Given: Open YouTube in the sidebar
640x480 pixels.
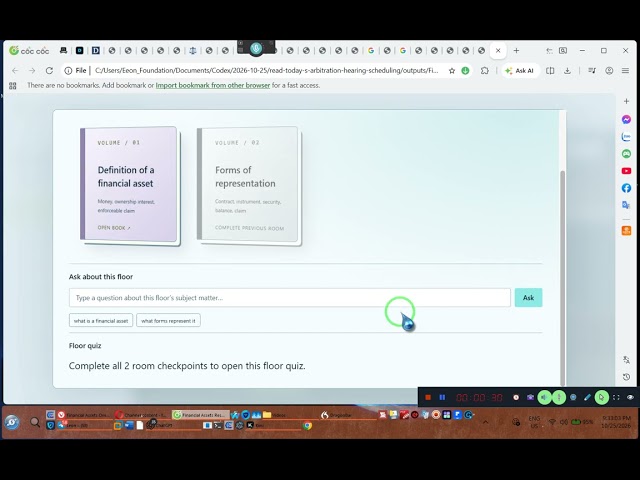Looking at the screenshot, I should point(626,171).
